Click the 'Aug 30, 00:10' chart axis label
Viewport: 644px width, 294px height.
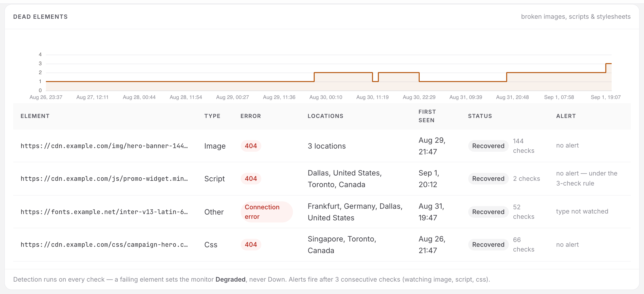coord(326,97)
